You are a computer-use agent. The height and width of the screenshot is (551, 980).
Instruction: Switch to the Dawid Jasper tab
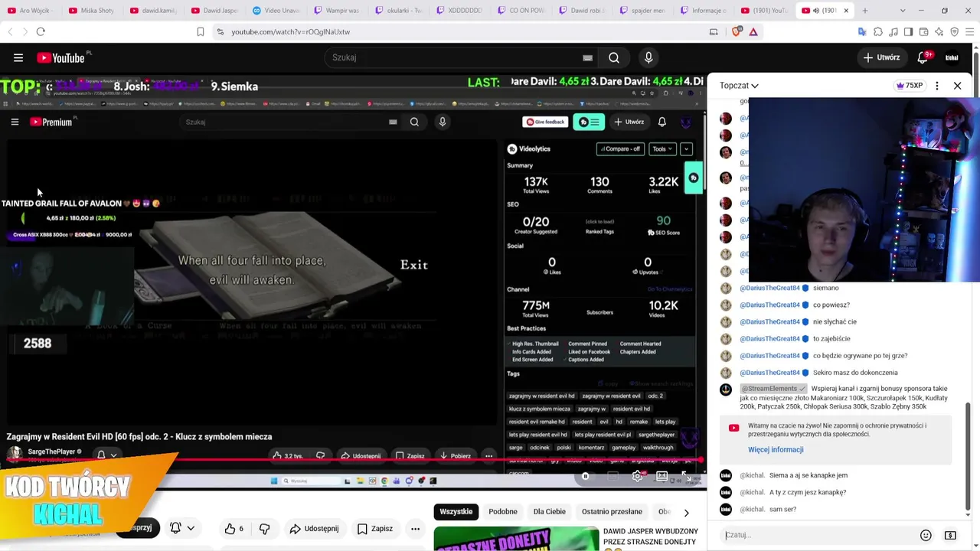coord(214,11)
